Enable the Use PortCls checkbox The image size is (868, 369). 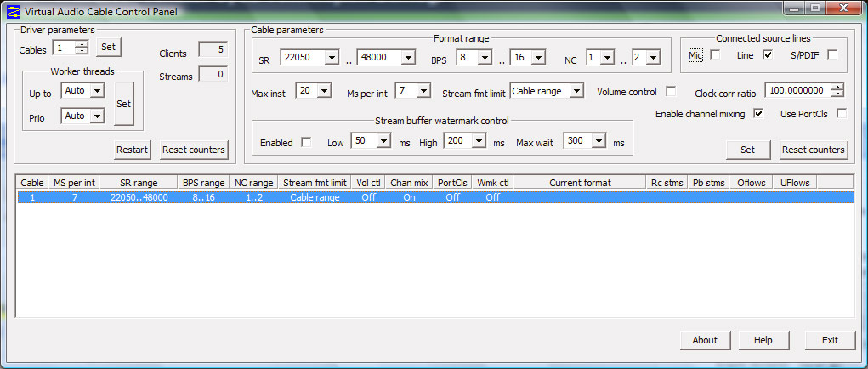coord(842,113)
